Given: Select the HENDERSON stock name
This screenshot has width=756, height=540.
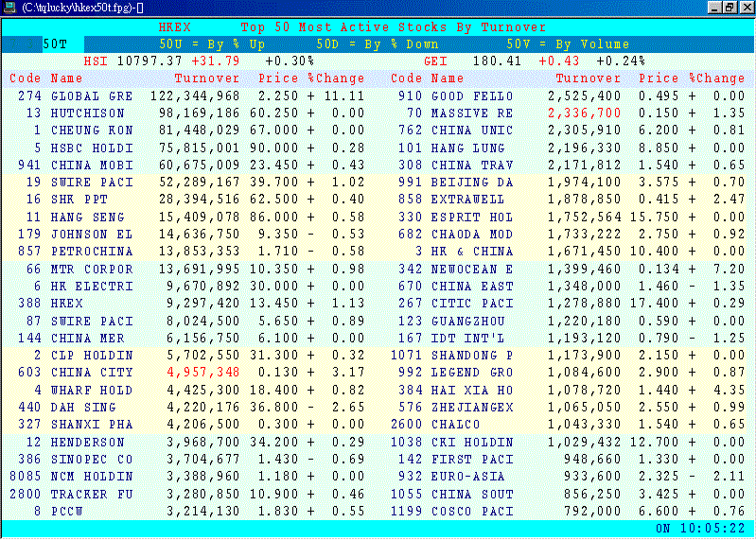Looking at the screenshot, I should pos(88,442).
